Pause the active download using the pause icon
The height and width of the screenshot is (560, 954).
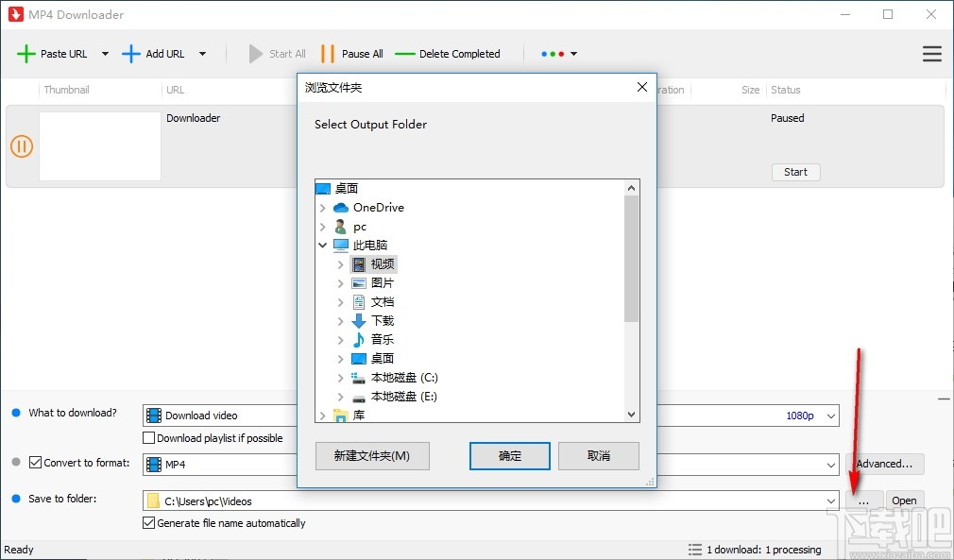click(21, 146)
